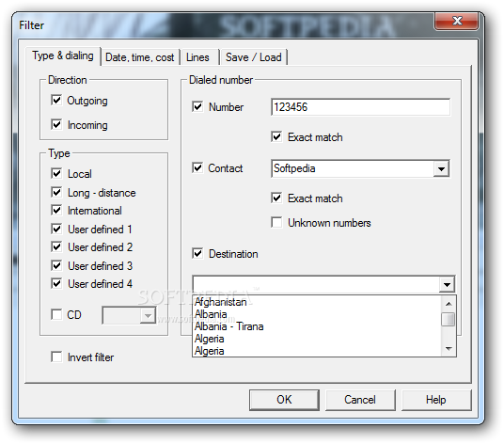Enable the Invert filter checkbox
The width and height of the screenshot is (504, 444).
pos(56,357)
